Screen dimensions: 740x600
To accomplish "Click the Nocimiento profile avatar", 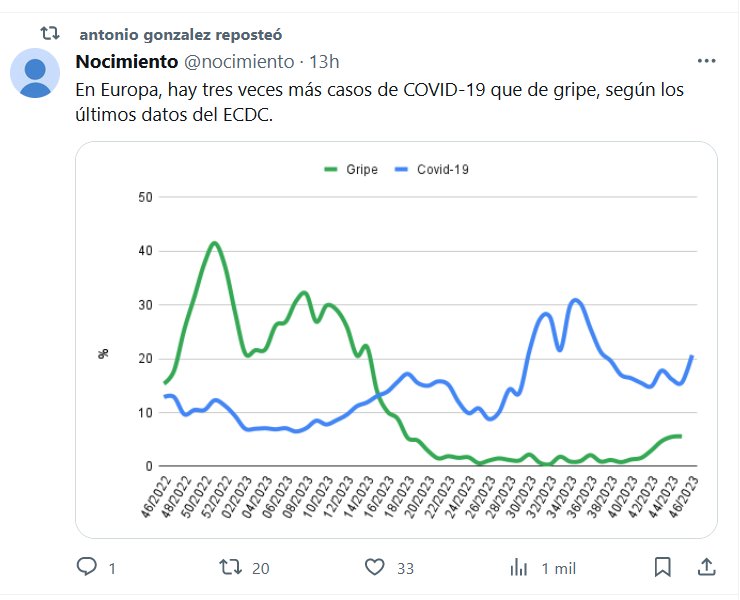I will (x=36, y=73).
